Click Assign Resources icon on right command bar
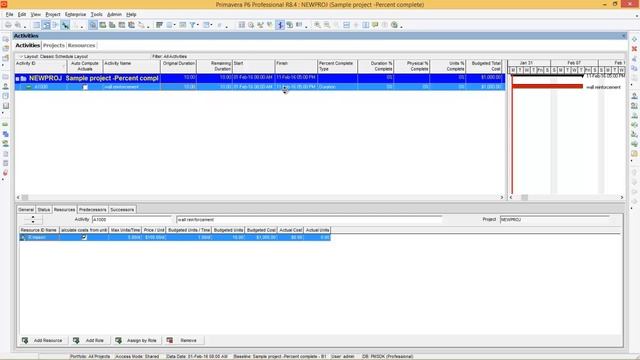 tap(634, 96)
